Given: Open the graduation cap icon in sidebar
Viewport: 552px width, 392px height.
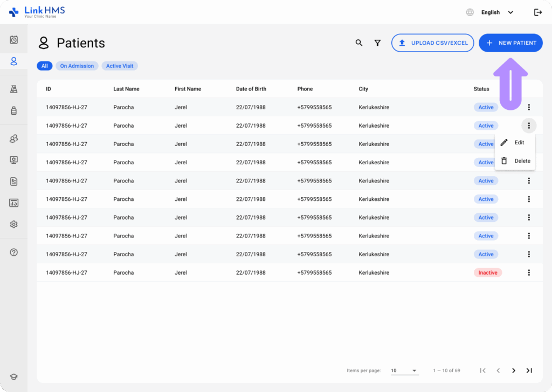Looking at the screenshot, I should pyautogui.click(x=14, y=377).
